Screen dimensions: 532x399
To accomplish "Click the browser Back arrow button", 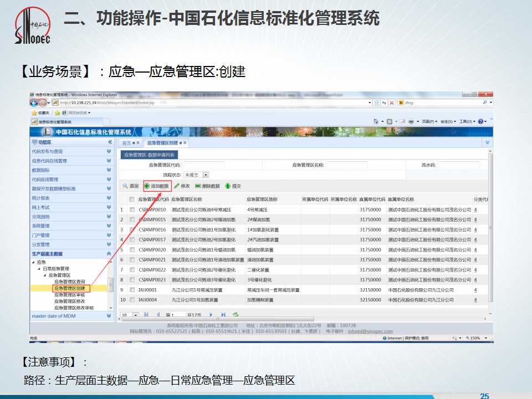I will click(34, 103).
